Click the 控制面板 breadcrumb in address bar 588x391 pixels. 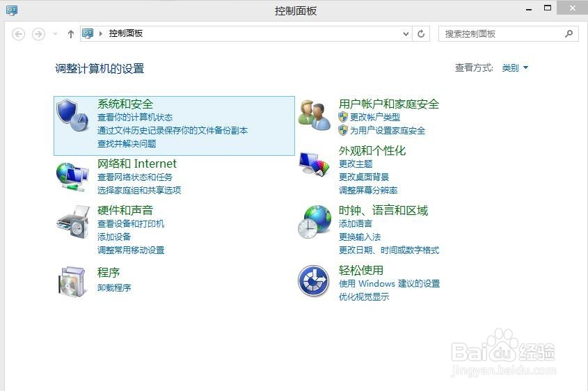coord(126,33)
